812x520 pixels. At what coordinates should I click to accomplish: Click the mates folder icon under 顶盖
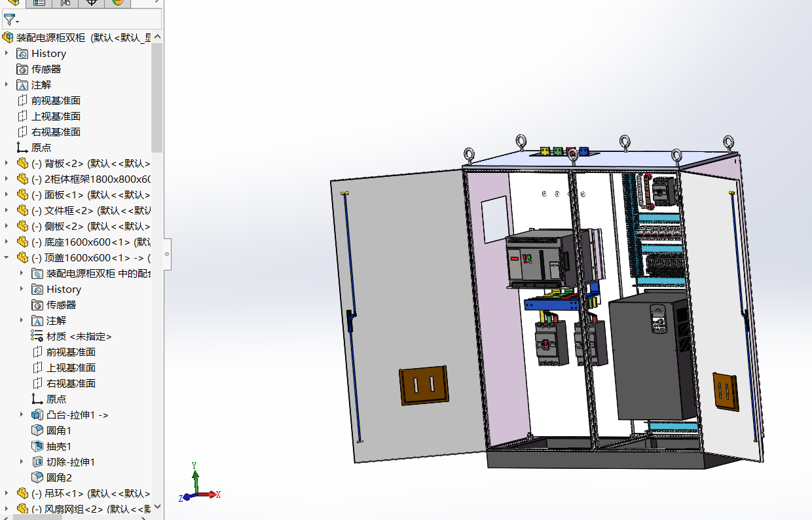pos(37,273)
